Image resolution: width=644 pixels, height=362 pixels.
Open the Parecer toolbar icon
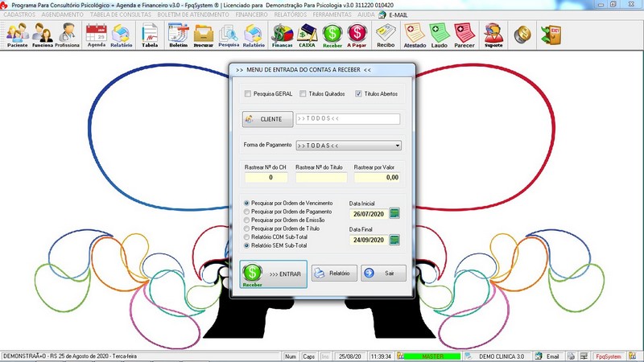click(x=464, y=35)
